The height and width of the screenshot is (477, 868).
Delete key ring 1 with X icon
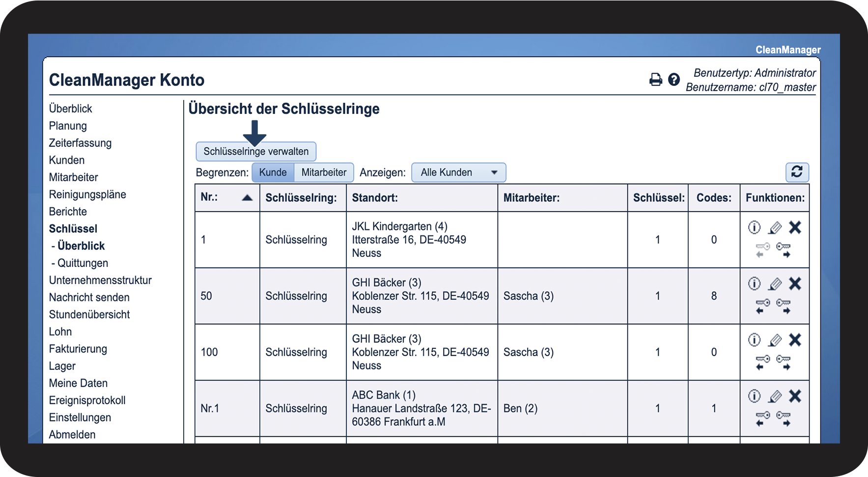pos(795,227)
